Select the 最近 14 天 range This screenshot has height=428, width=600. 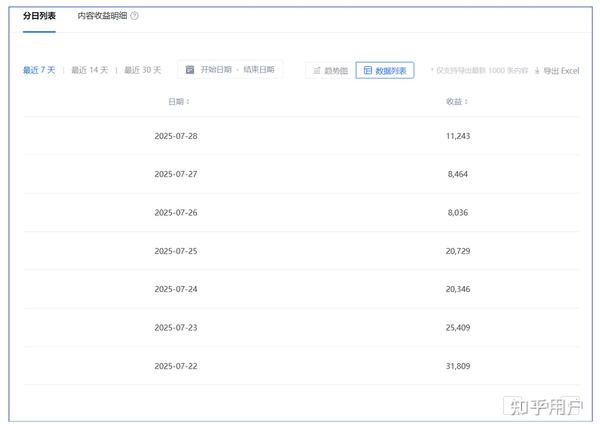click(x=90, y=70)
